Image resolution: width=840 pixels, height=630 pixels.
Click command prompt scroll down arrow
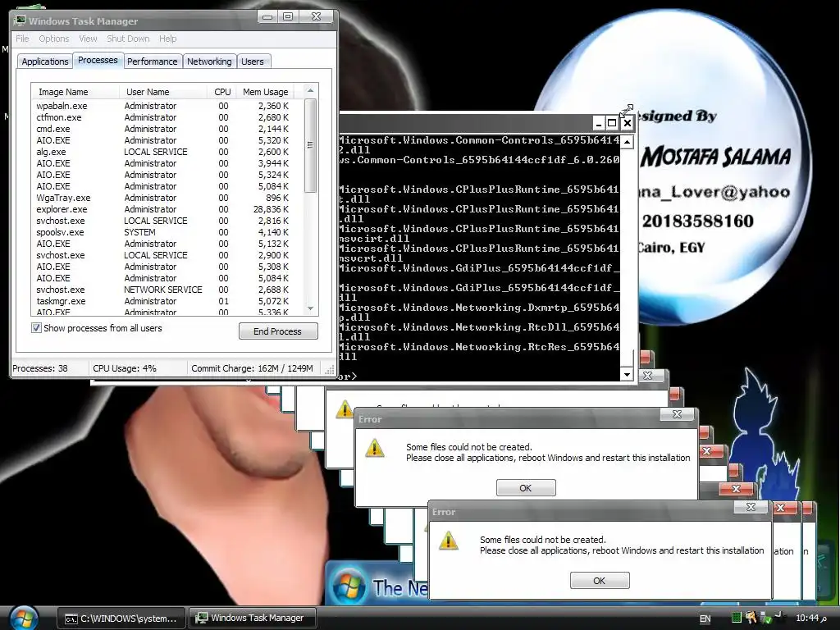click(627, 374)
